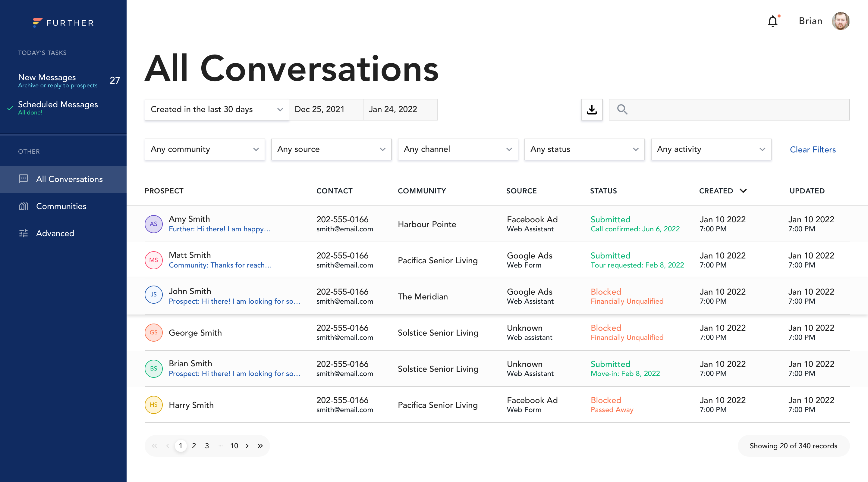
Task: Jump to last page double-arrow
Action: 260,446
